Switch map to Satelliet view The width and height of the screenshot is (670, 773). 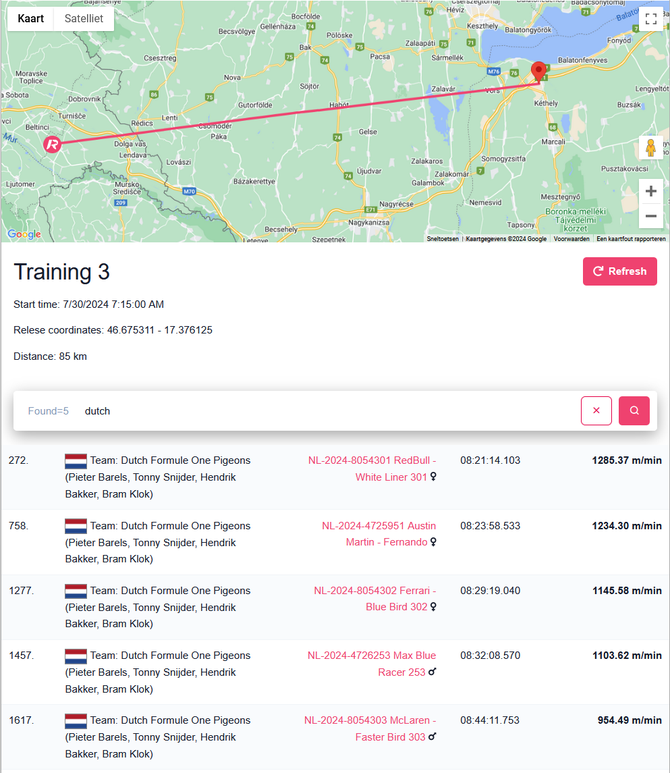[84, 19]
